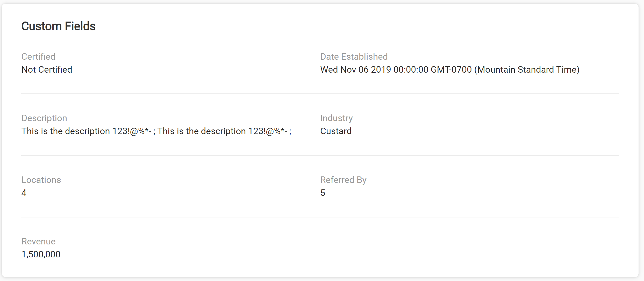Click the Mountain Standard Time text
Image resolution: width=644 pixels, height=281 pixels.
point(527,70)
